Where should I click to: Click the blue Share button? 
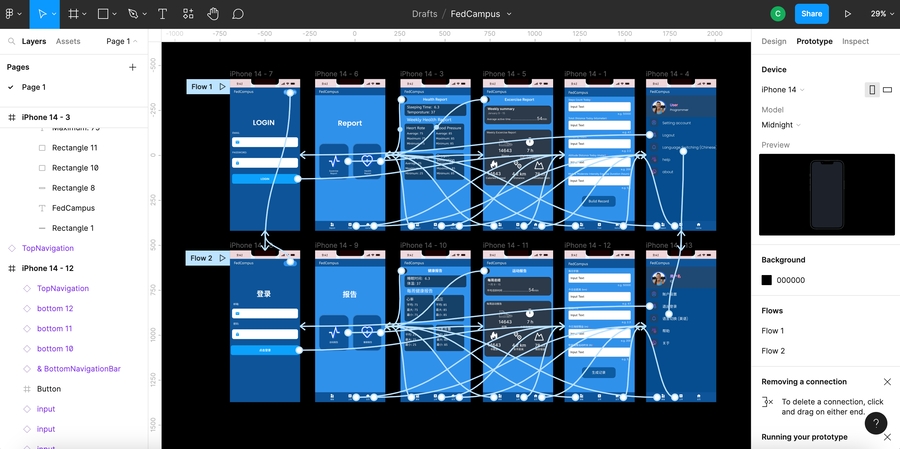pyautogui.click(x=811, y=14)
